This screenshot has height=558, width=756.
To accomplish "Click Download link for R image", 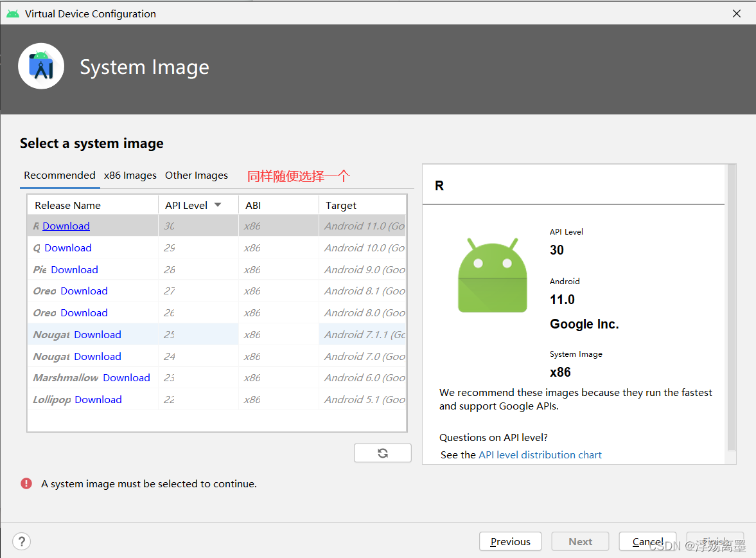I will 66,226.
